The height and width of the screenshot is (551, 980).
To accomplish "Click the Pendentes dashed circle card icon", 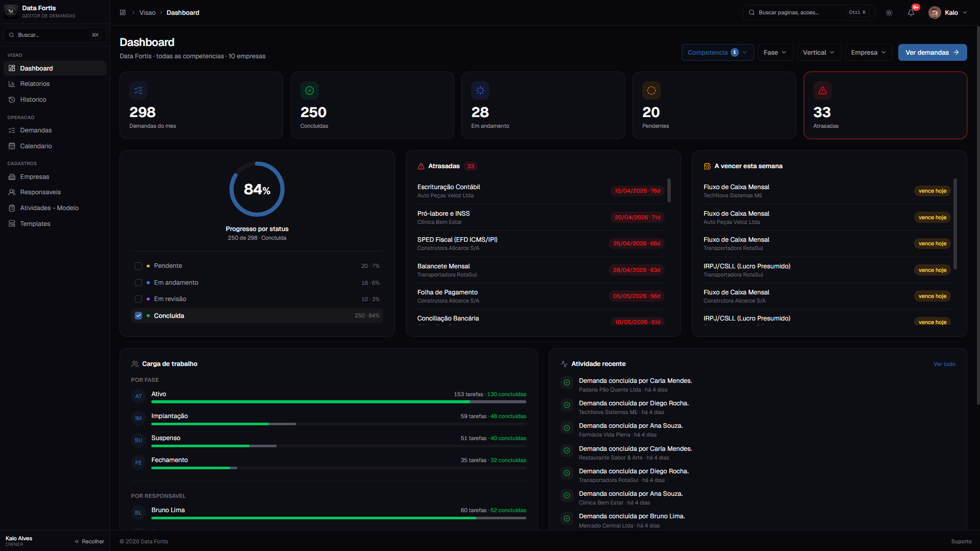I will tap(651, 90).
